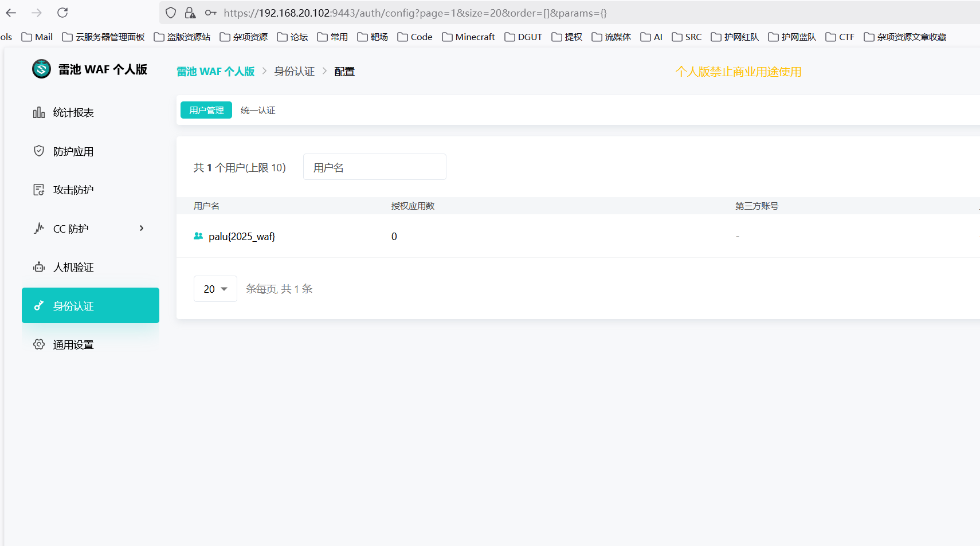Click the CC 防护 pulse icon
This screenshot has width=980, height=546.
click(39, 229)
